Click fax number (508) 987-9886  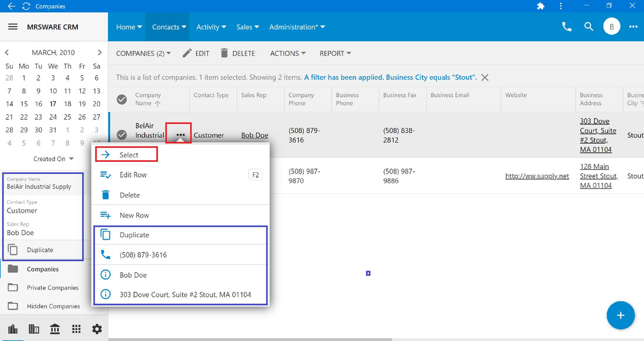(399, 176)
